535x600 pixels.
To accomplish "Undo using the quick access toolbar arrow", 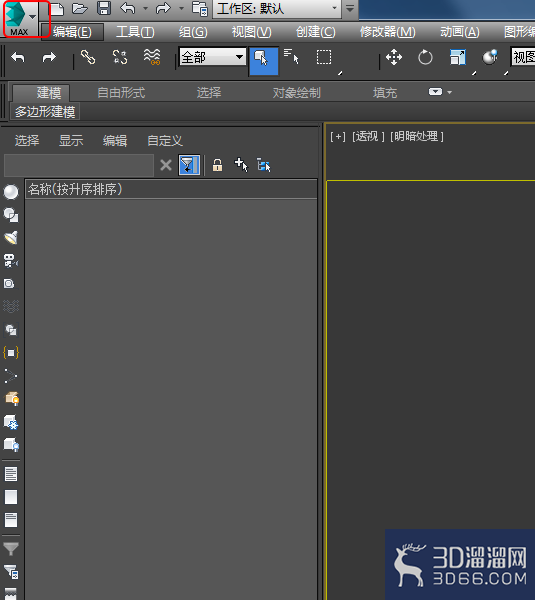I will (x=127, y=8).
